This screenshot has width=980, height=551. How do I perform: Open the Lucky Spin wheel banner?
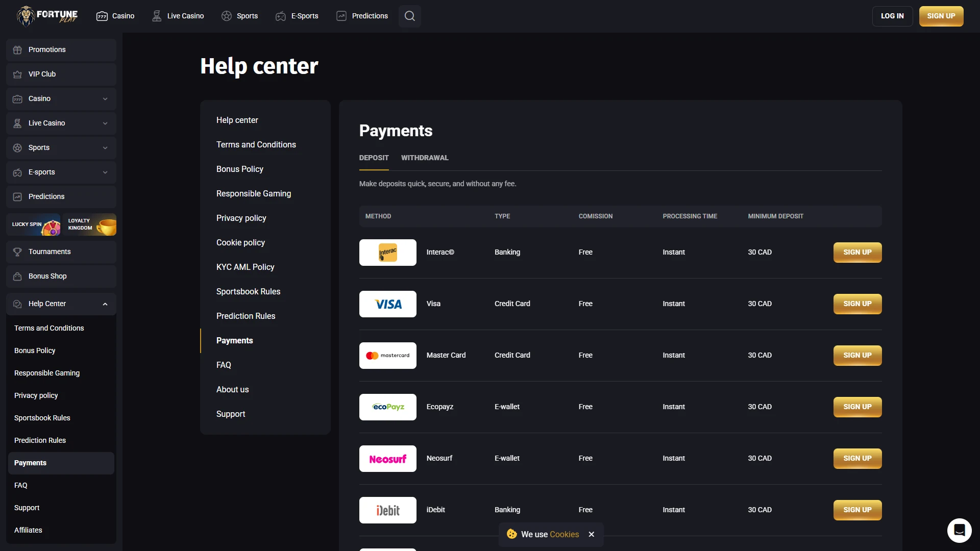coord(33,224)
